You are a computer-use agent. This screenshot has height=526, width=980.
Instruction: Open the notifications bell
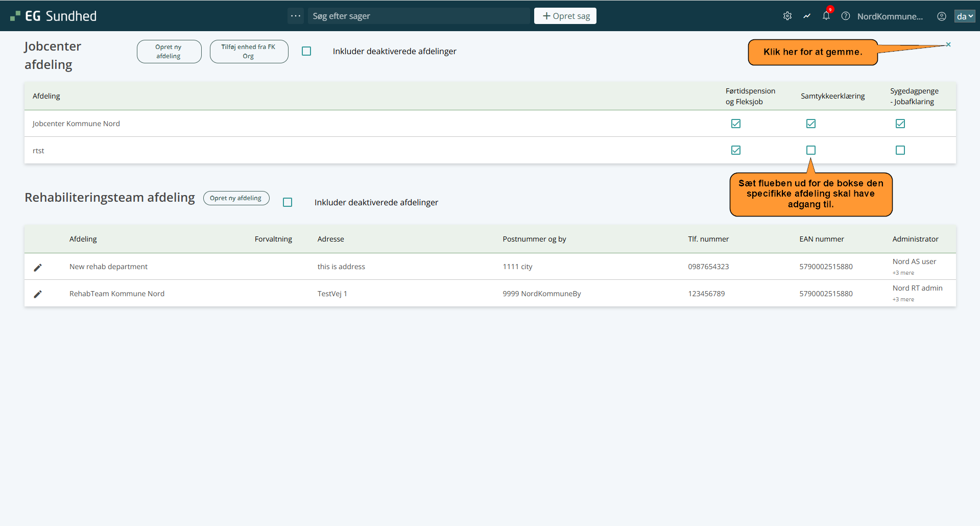coord(826,16)
